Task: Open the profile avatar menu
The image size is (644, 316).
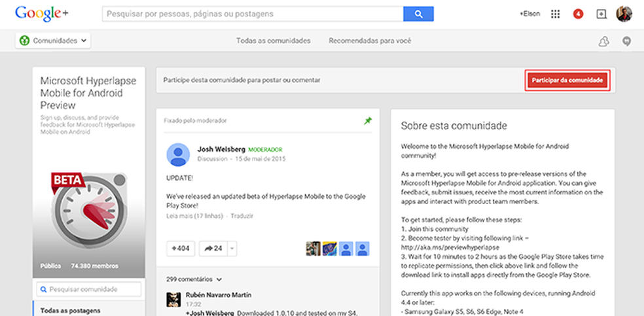Action: tap(624, 14)
